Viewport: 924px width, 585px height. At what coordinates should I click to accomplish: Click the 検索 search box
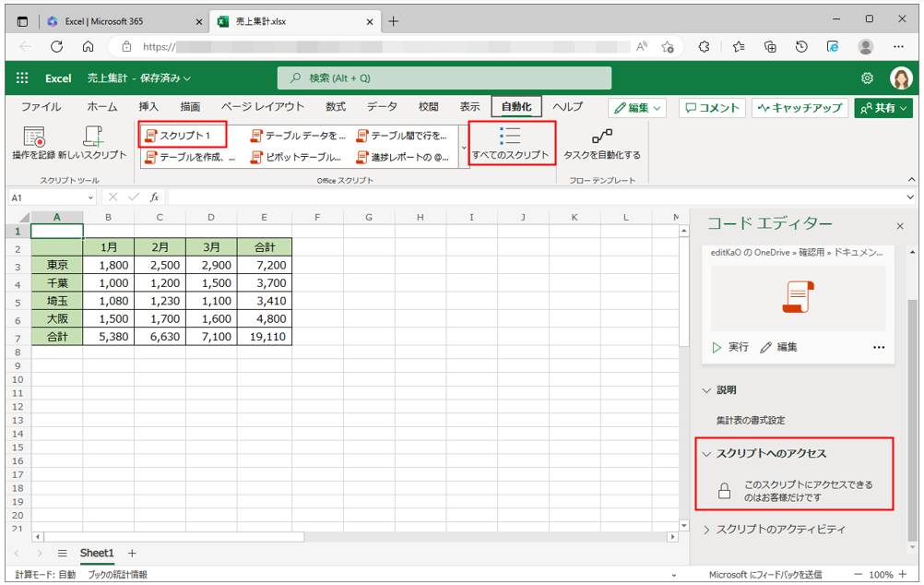444,78
